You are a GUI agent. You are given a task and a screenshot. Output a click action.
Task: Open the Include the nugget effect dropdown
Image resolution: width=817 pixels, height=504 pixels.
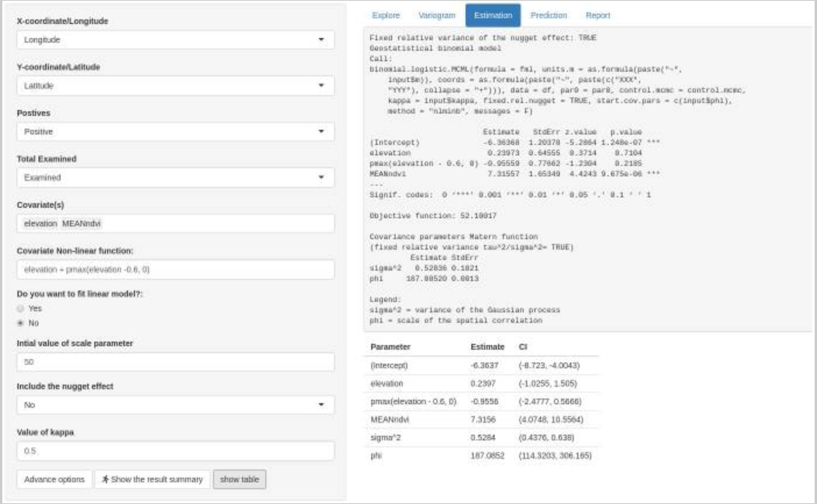(x=175, y=405)
